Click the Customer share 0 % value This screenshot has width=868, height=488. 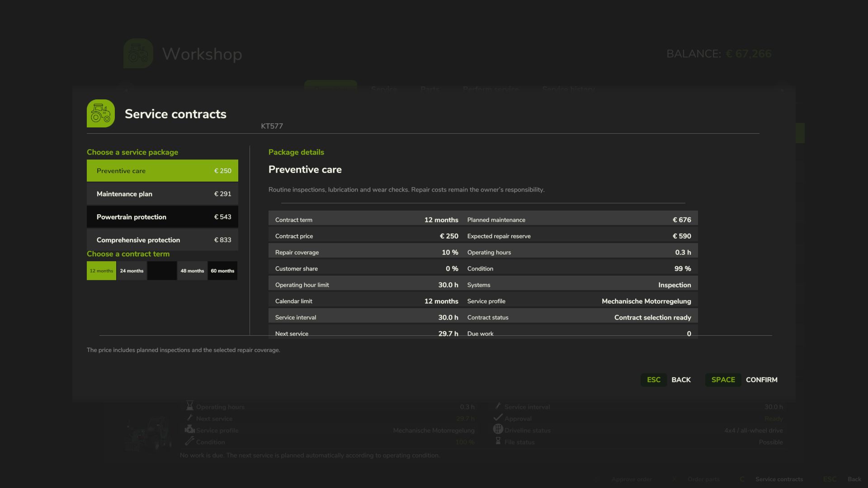[452, 268]
